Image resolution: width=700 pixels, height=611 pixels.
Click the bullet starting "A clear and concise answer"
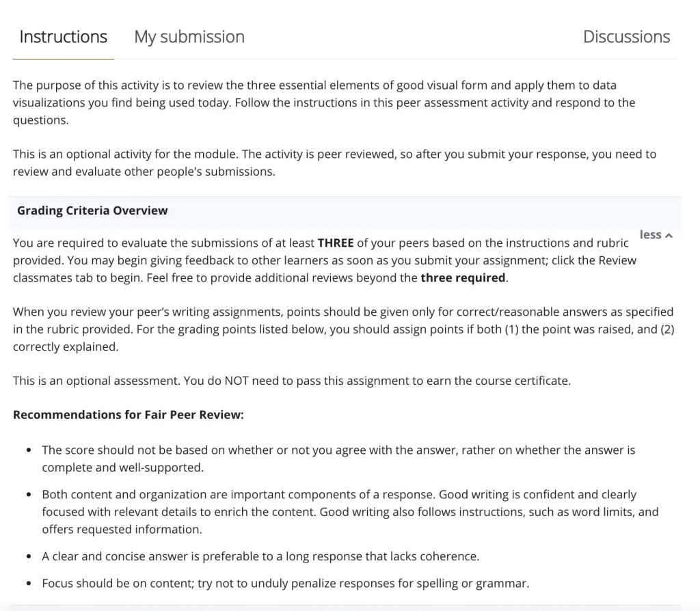tap(260, 556)
